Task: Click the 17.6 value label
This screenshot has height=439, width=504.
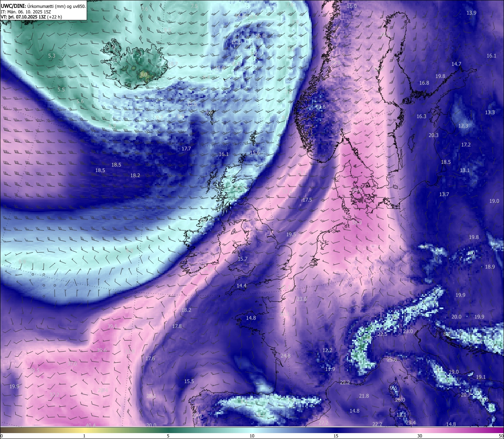Action: (x=150, y=358)
